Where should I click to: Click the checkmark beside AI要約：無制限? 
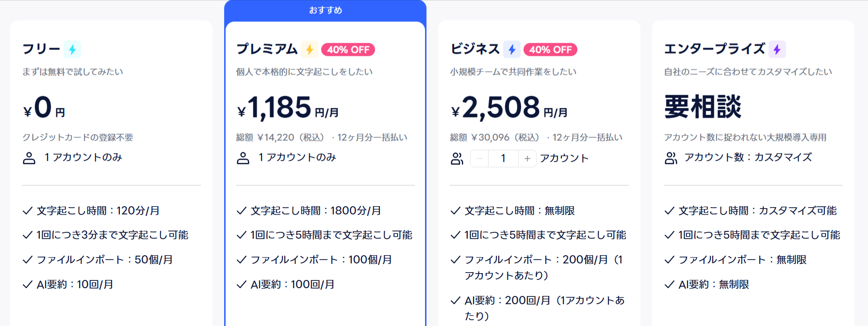[669, 284]
